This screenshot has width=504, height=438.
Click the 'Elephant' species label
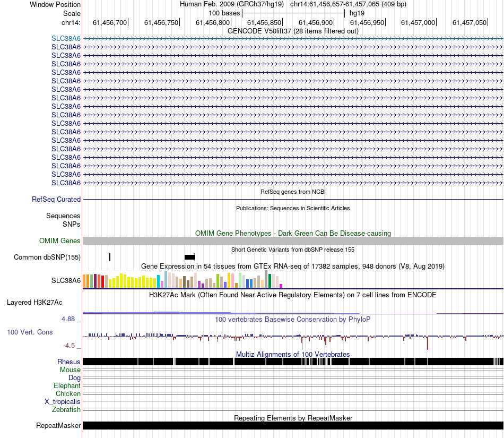pyautogui.click(x=67, y=385)
